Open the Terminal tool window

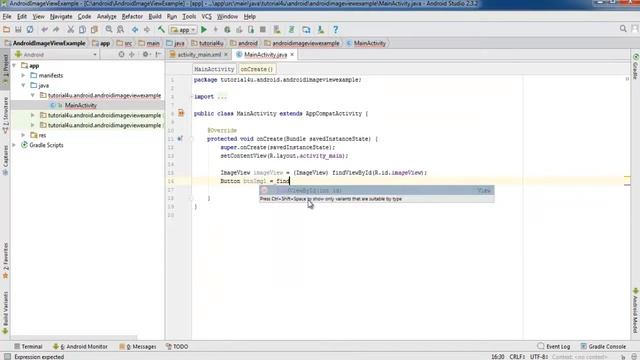click(28, 347)
